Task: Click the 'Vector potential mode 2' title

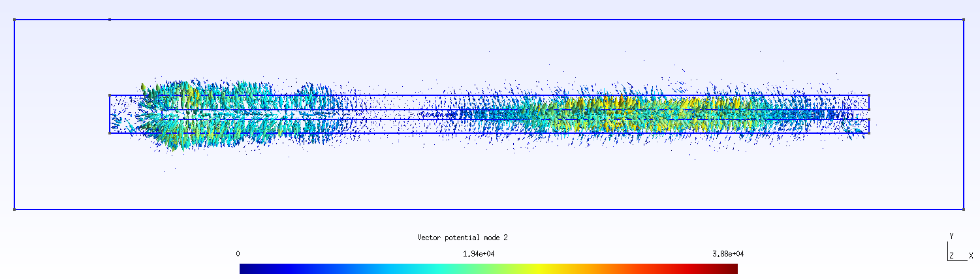Action: (x=462, y=238)
